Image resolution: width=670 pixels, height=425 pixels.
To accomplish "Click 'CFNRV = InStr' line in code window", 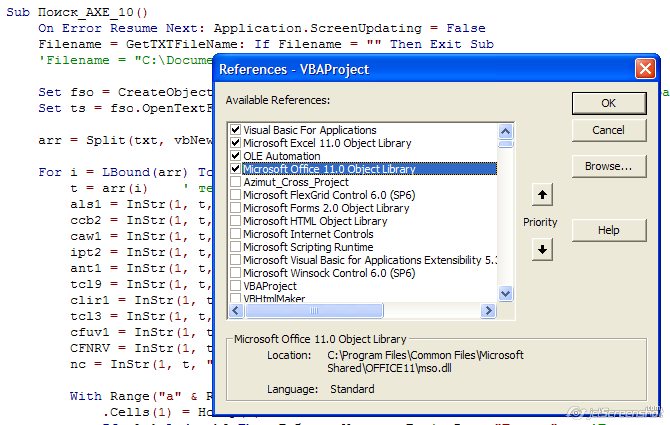I will pos(141,348).
